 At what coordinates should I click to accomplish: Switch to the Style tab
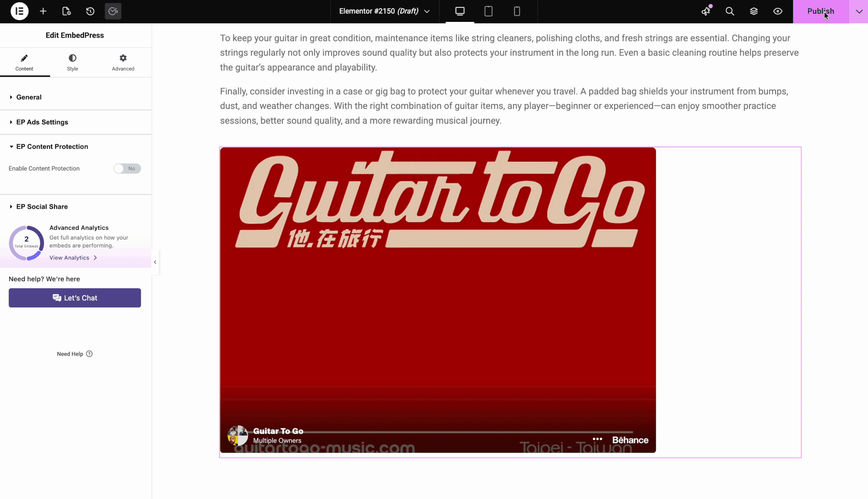[72, 62]
